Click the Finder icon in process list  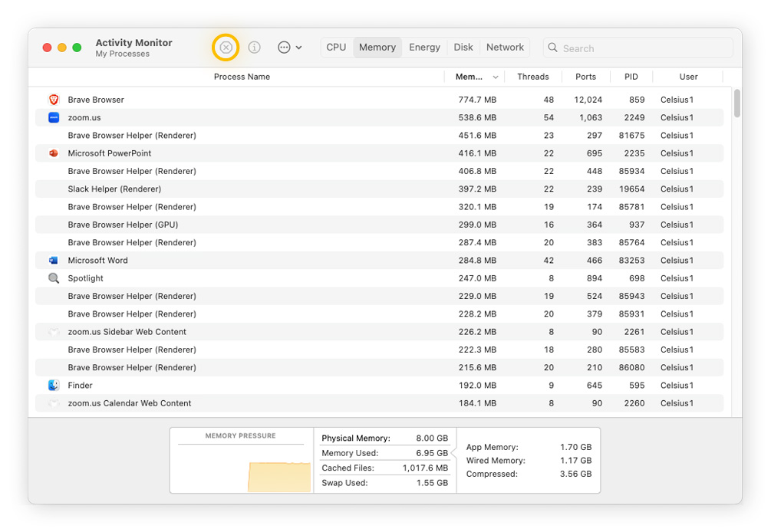(x=54, y=386)
